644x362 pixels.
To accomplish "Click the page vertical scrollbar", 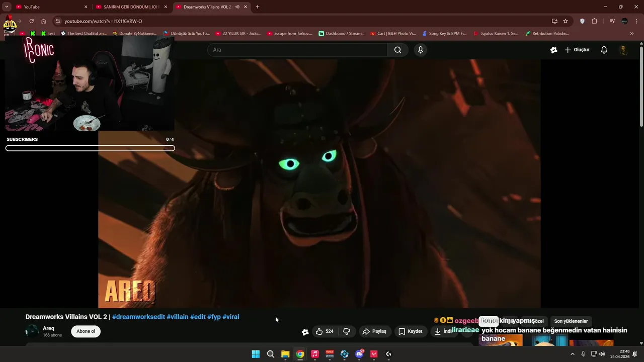I will [x=641, y=85].
